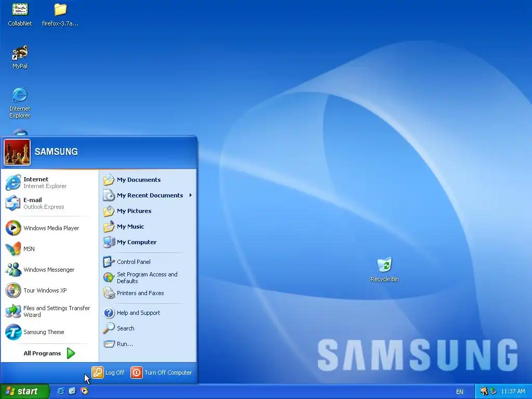Open Printers and Faxes icon

point(109,293)
